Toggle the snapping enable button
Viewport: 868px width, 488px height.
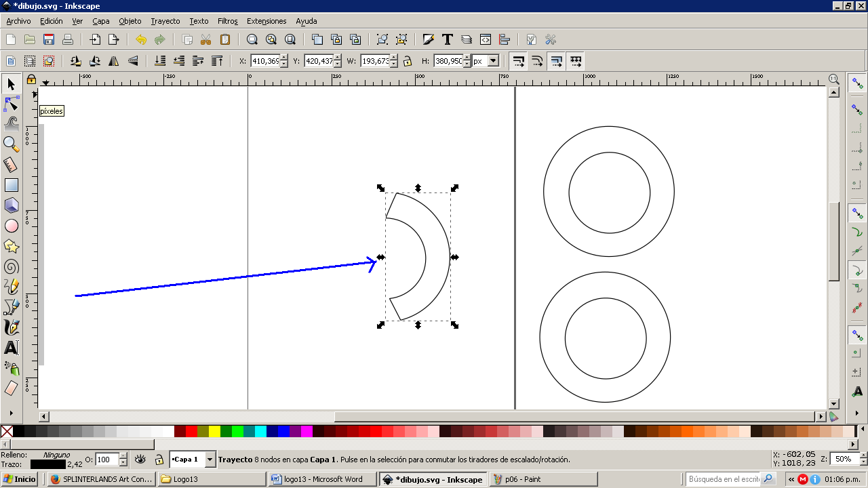[858, 83]
